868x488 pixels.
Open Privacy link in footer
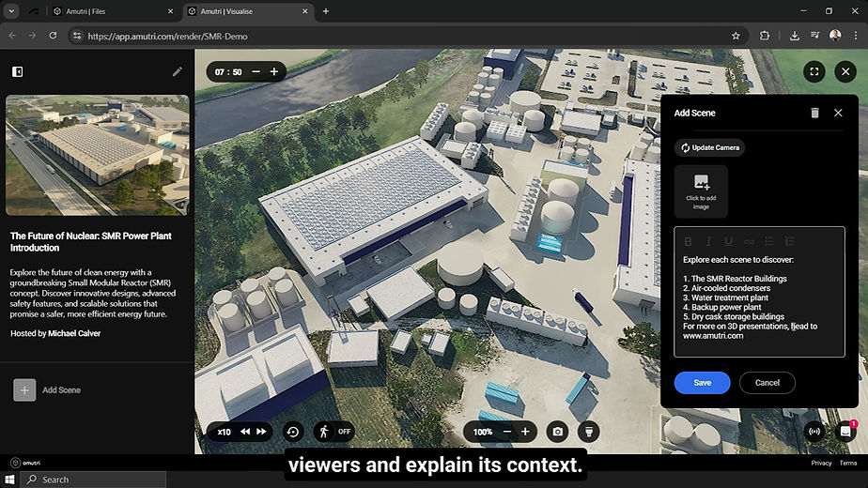pos(821,463)
